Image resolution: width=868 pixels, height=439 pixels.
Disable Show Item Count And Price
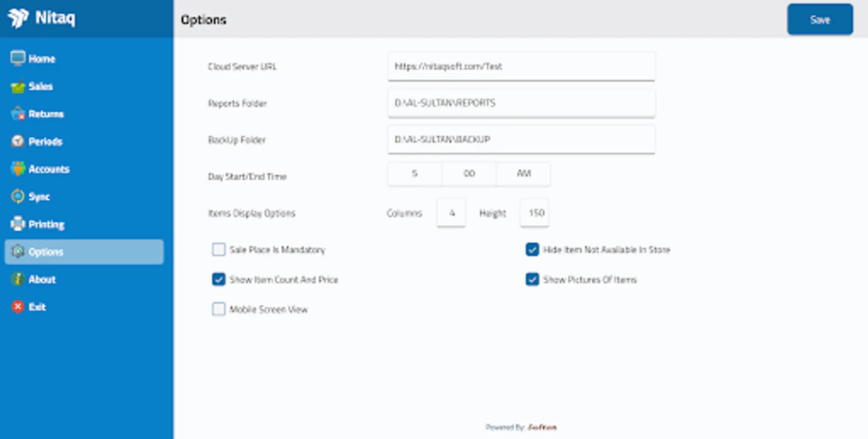coord(219,279)
